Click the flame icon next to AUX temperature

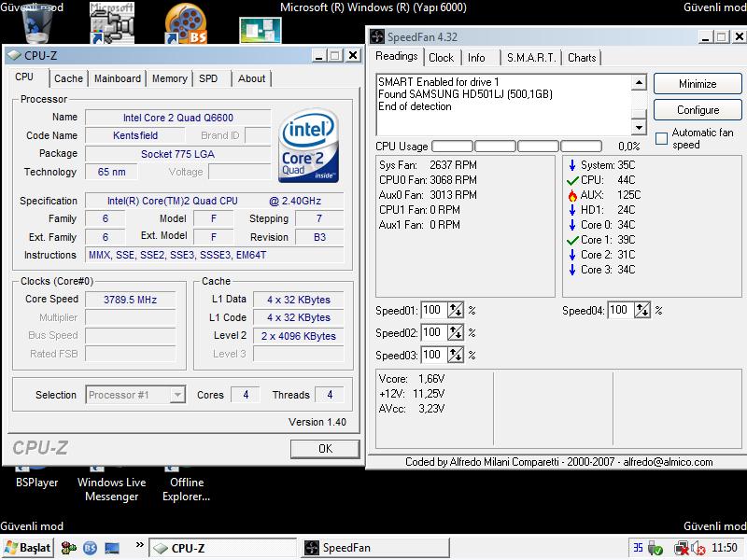coord(572,195)
